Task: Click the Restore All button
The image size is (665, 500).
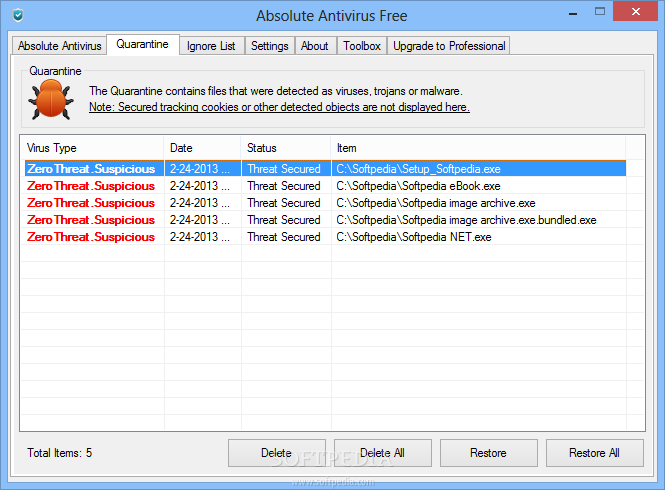Action: (x=595, y=453)
